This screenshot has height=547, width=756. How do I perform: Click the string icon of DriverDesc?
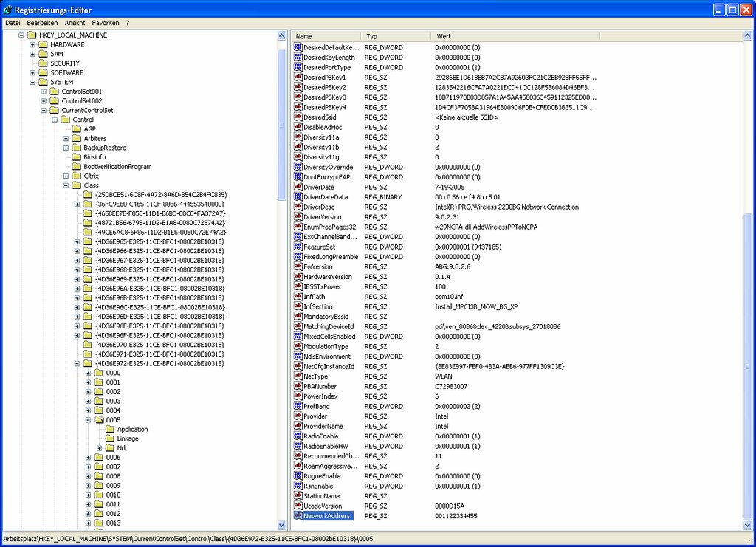pos(298,207)
